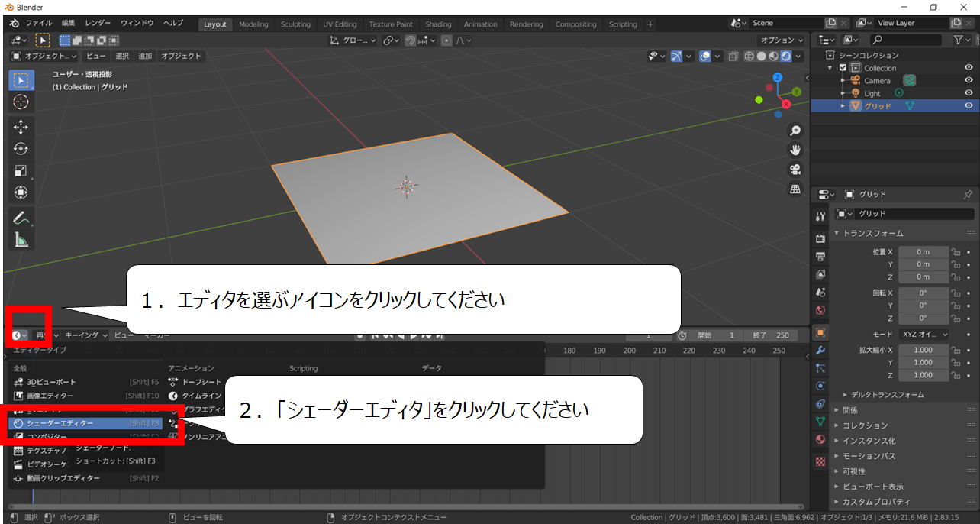Activate the Select Box tool
This screenshot has height=524, width=980.
21,80
